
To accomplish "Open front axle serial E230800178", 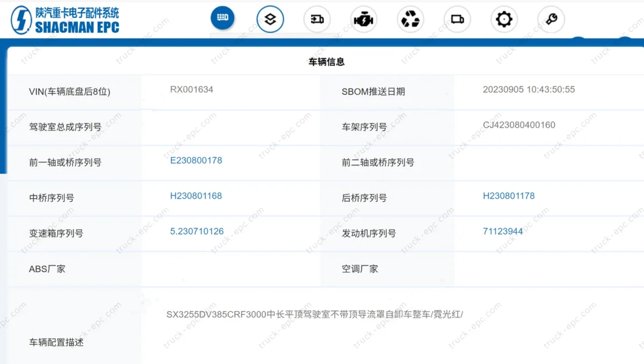I will 196,160.
